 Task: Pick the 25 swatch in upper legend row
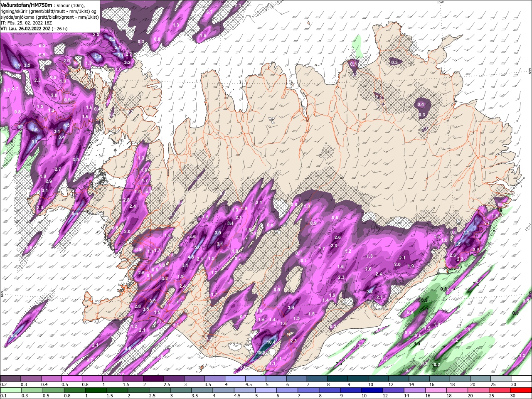click(x=501, y=379)
